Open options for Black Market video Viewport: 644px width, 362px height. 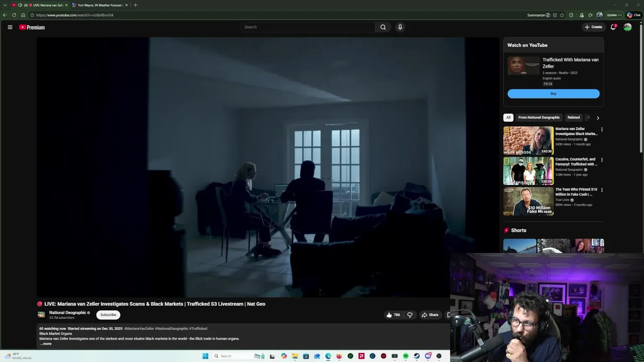tap(602, 130)
